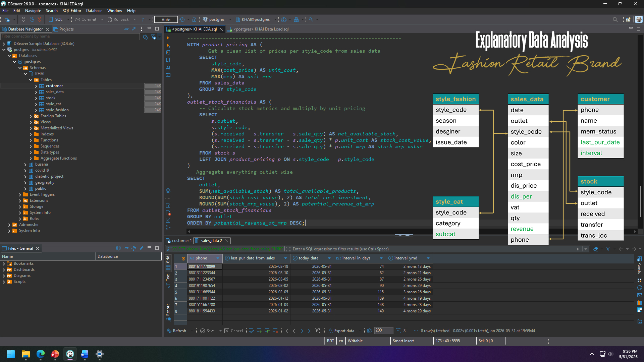Click the Collapse All icon in Database Navigator

[x=126, y=29]
